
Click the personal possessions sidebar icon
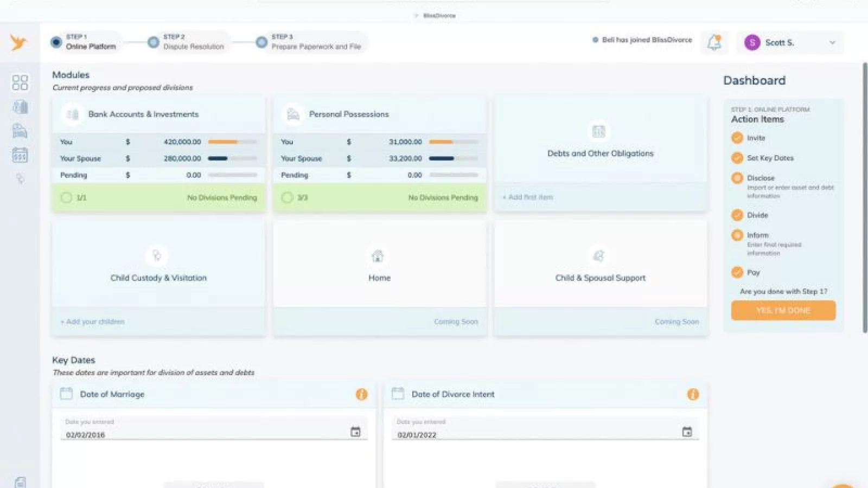click(20, 131)
